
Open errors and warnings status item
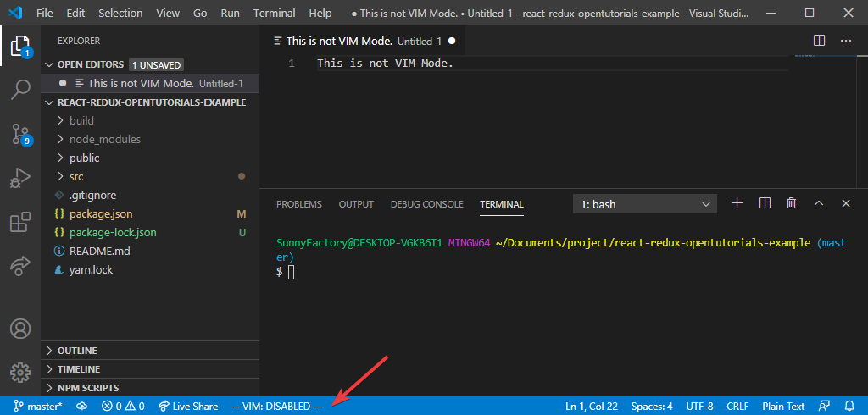(x=124, y=407)
